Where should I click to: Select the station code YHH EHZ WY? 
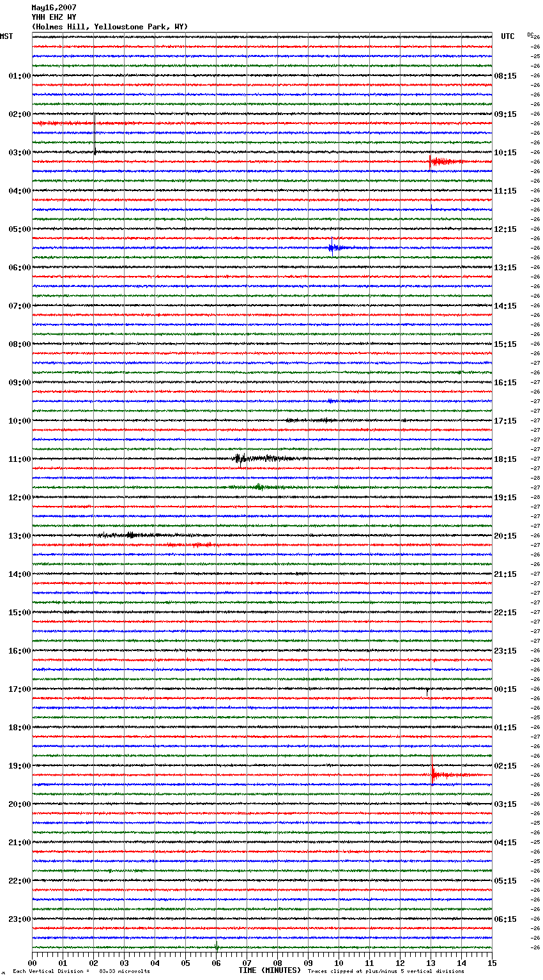(54, 17)
